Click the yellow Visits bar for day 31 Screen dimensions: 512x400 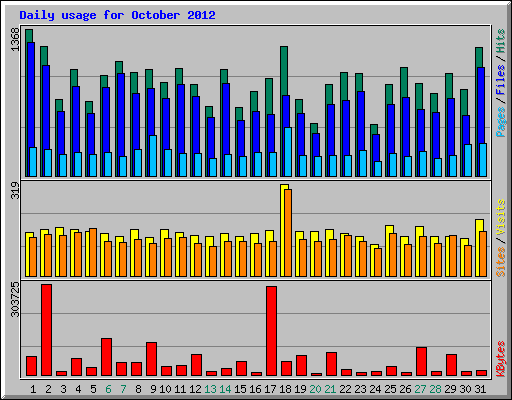(x=478, y=248)
